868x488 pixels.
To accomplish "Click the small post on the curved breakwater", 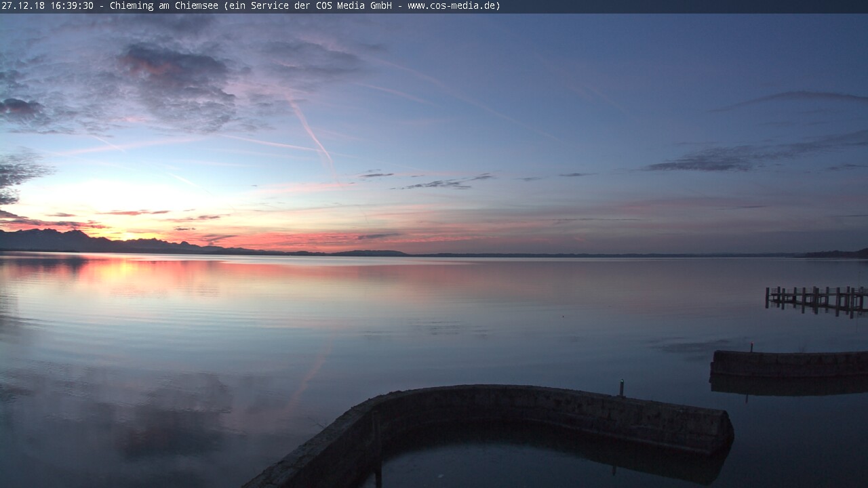I will pos(621,388).
